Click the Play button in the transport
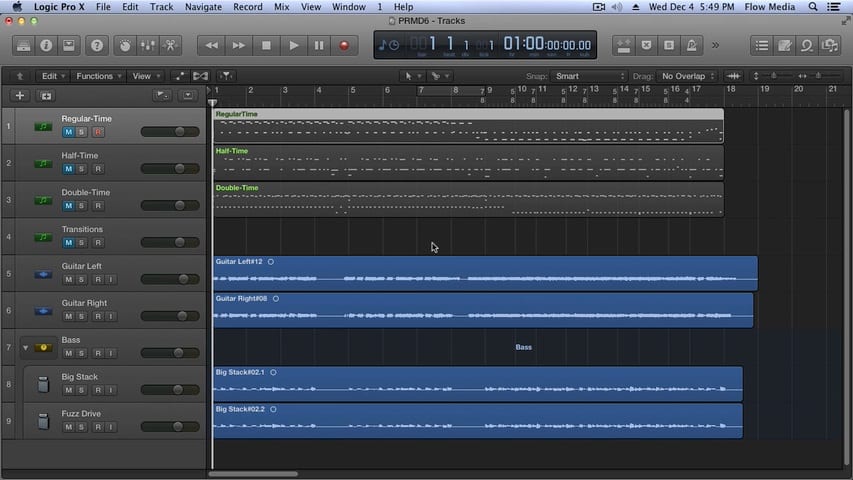Screen dimensions: 853x480 [293, 45]
